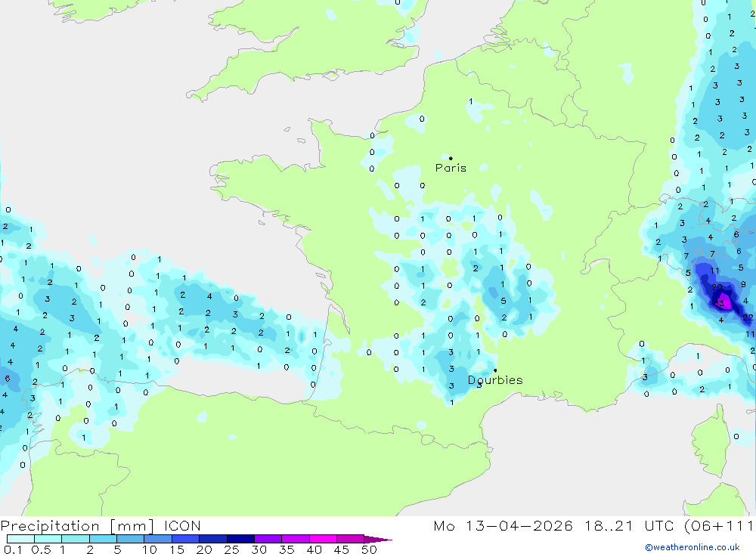Click the legend label "0.1"
Image resolution: width=756 pixels, height=554 pixels.
(x=13, y=549)
